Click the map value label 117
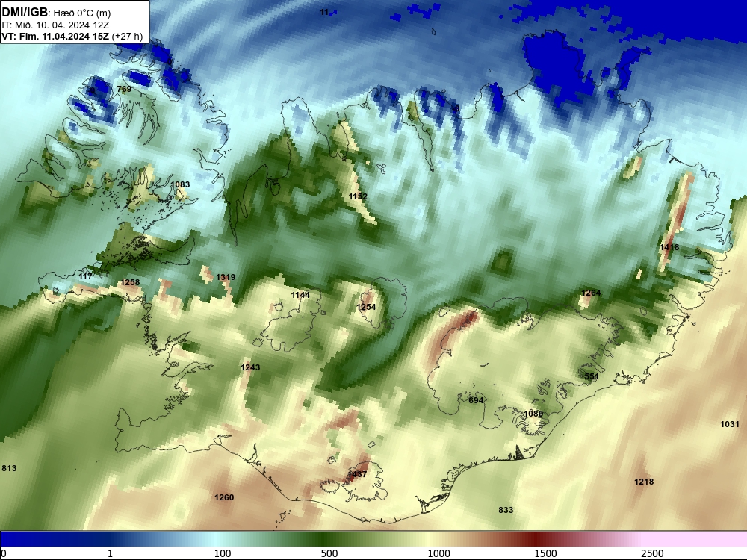The image size is (747, 560). click(85, 277)
